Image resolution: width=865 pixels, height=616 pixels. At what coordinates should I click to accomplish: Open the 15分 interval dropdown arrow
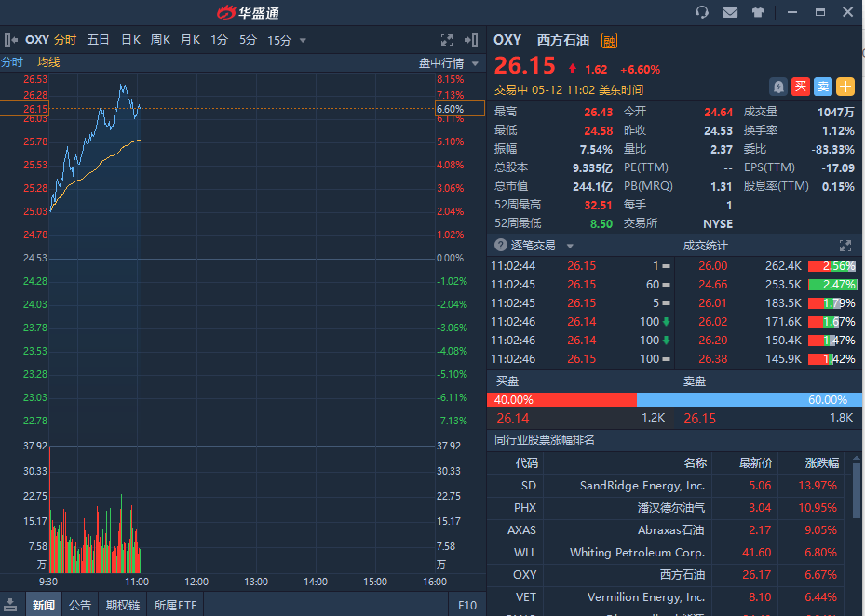(303, 40)
